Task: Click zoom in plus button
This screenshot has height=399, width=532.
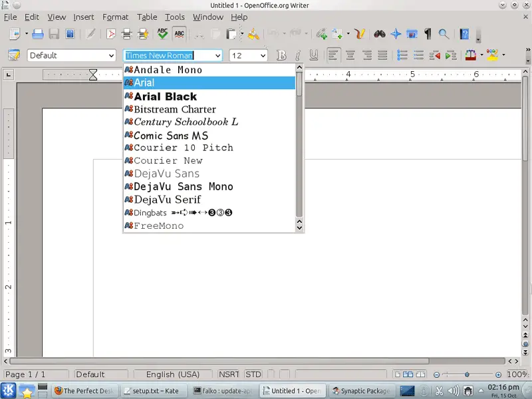Action: pos(498,374)
